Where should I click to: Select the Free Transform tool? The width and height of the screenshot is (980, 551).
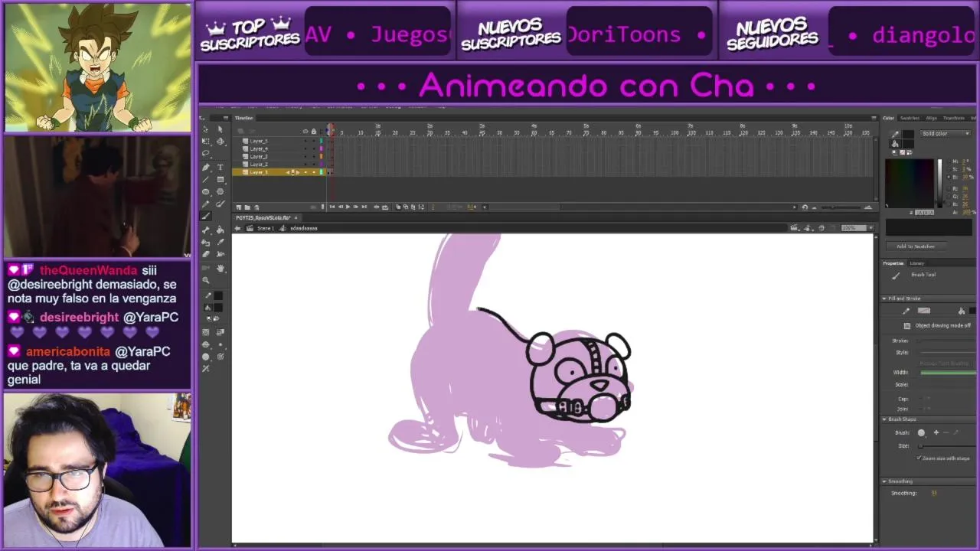[205, 142]
